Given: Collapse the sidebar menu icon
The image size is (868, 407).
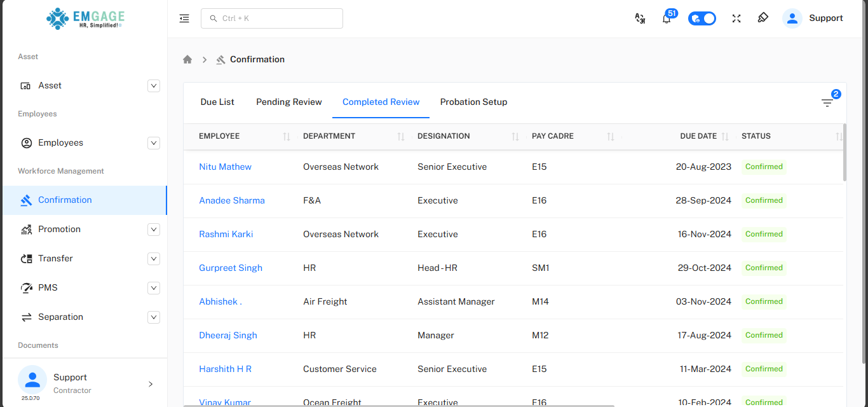Looking at the screenshot, I should pyautogui.click(x=184, y=18).
